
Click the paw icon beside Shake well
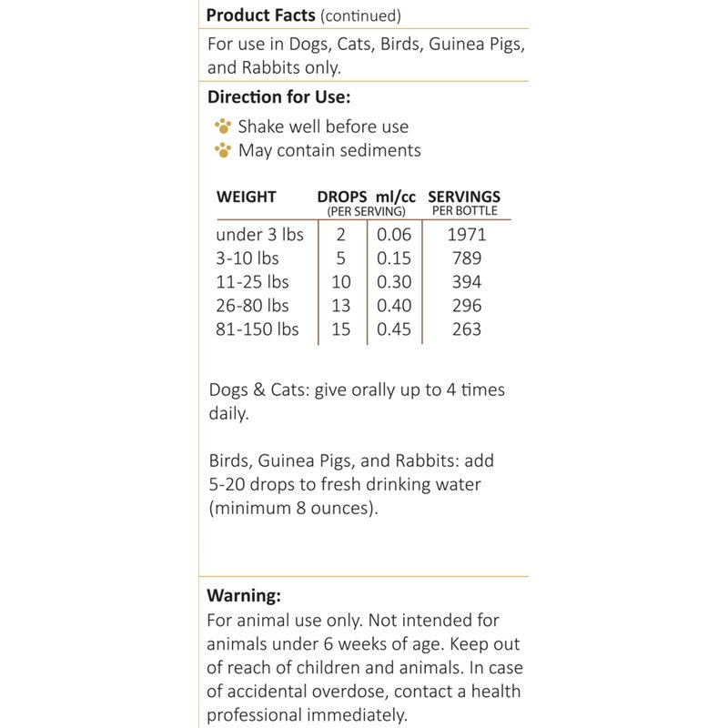(222, 126)
